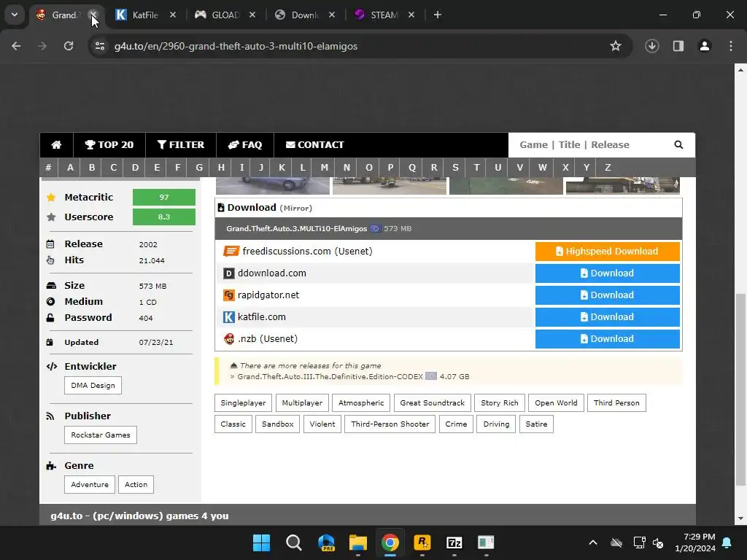
Task: Show hidden system tray icons
Action: 592,542
